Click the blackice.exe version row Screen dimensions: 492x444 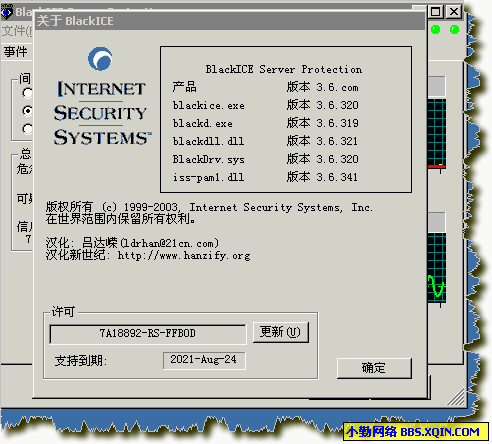click(x=265, y=105)
